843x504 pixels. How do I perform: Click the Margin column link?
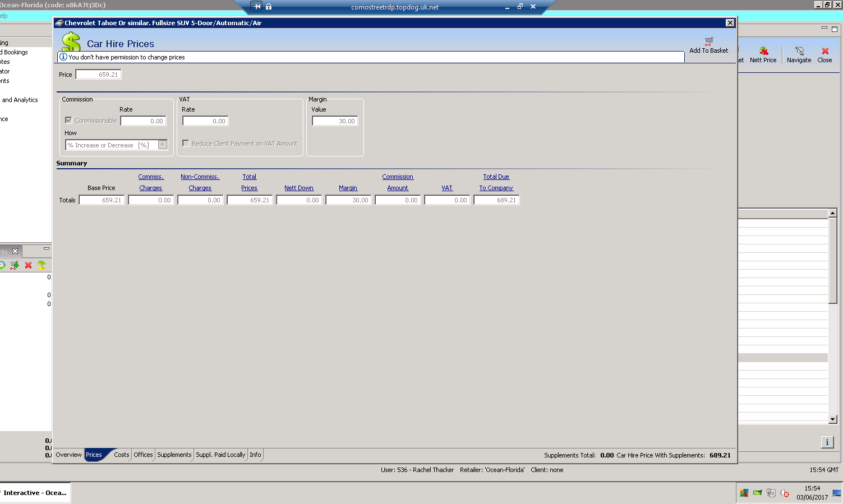[348, 188]
